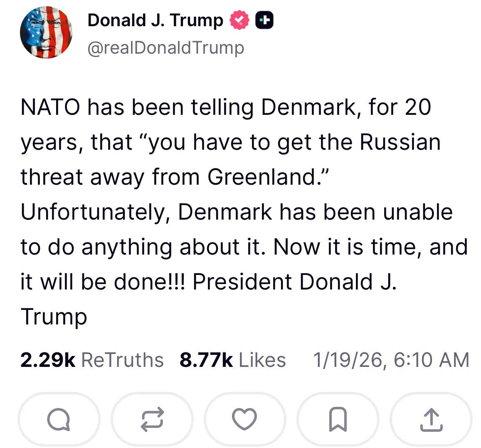The image size is (481, 448).
Task: Expand the ReTruth options from the repost icon
Action: tap(152, 419)
